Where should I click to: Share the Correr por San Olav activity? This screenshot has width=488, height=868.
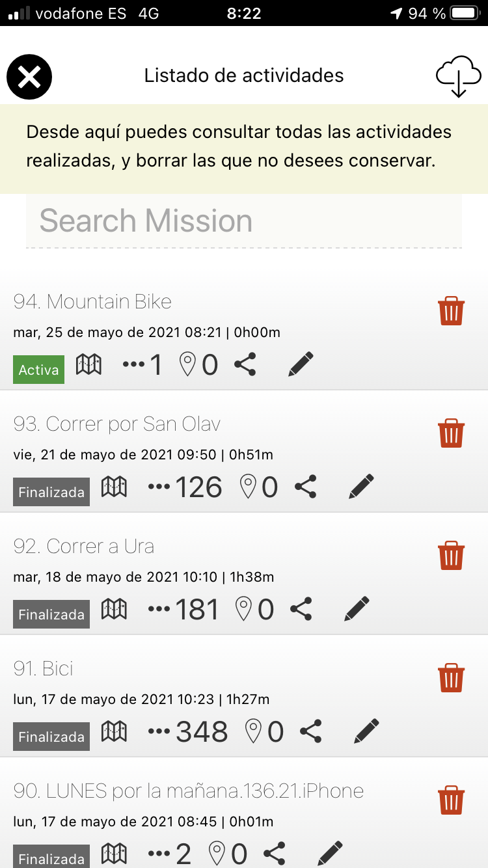point(306,487)
